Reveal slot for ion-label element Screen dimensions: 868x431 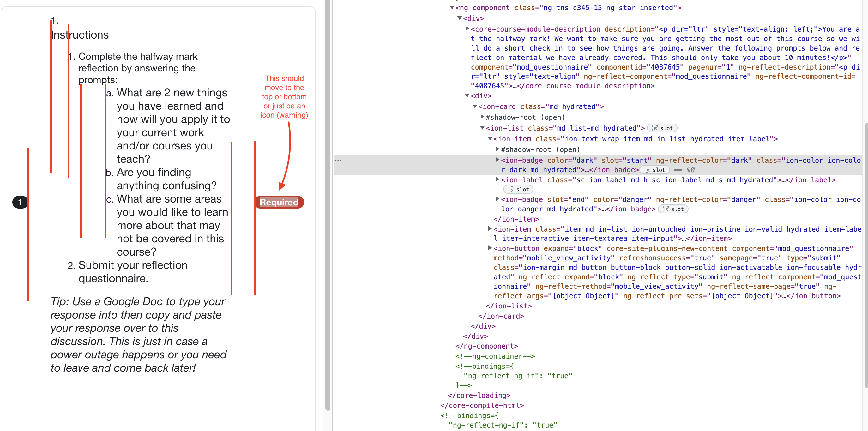point(518,189)
